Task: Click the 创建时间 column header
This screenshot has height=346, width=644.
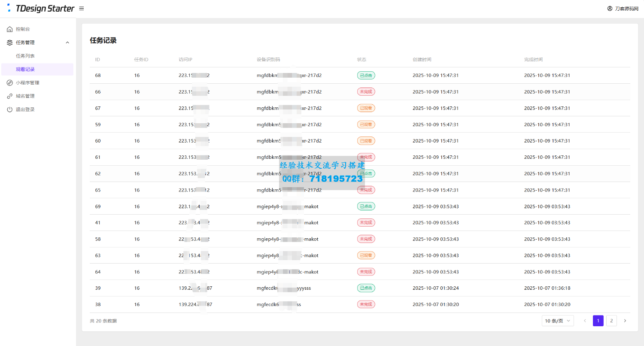Action: 422,60
